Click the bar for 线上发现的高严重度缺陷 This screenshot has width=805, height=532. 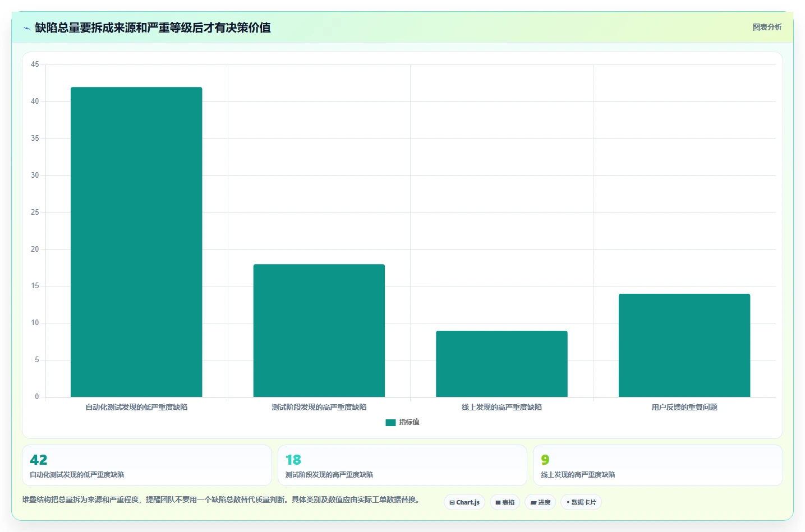click(x=502, y=364)
